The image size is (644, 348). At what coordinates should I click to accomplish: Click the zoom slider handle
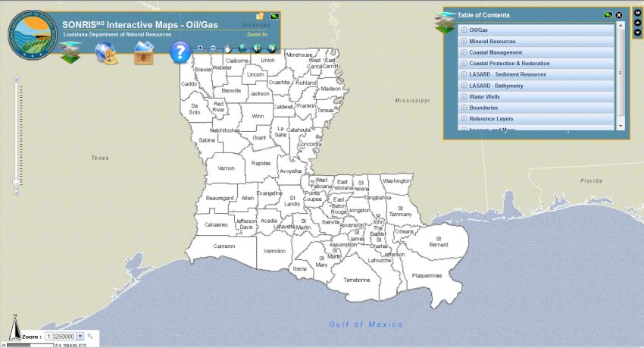point(16,181)
